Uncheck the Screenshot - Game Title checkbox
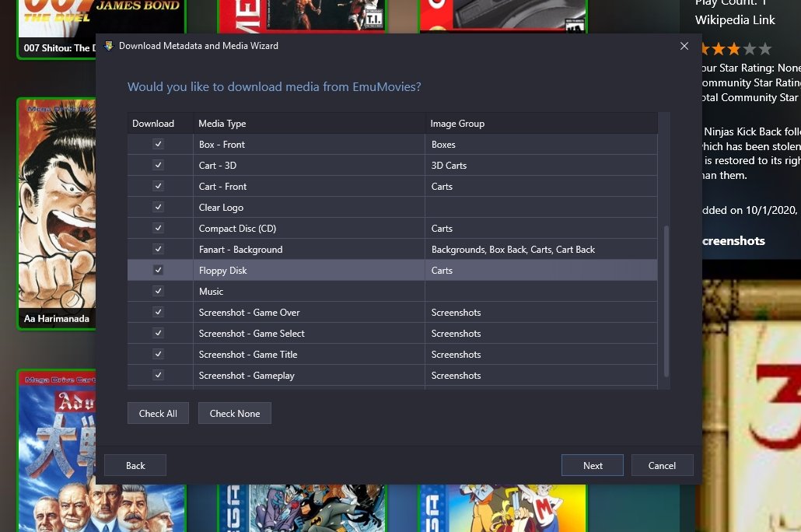 [159, 354]
